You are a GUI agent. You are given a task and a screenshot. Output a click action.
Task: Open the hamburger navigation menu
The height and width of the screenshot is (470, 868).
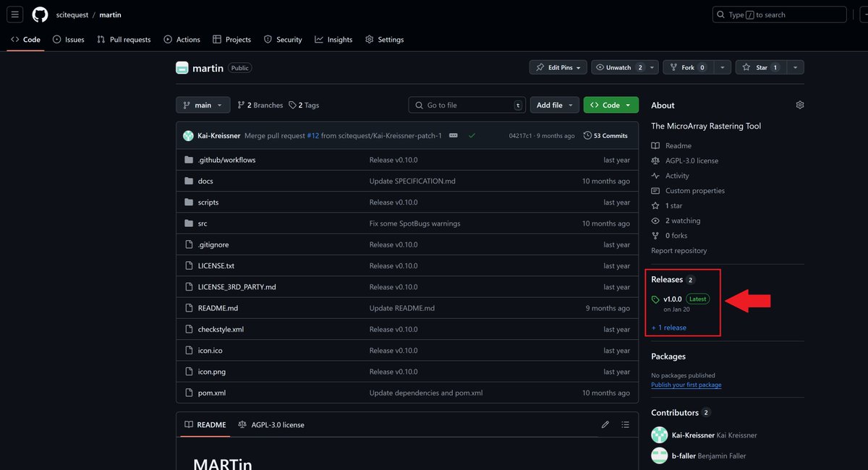(x=16, y=14)
